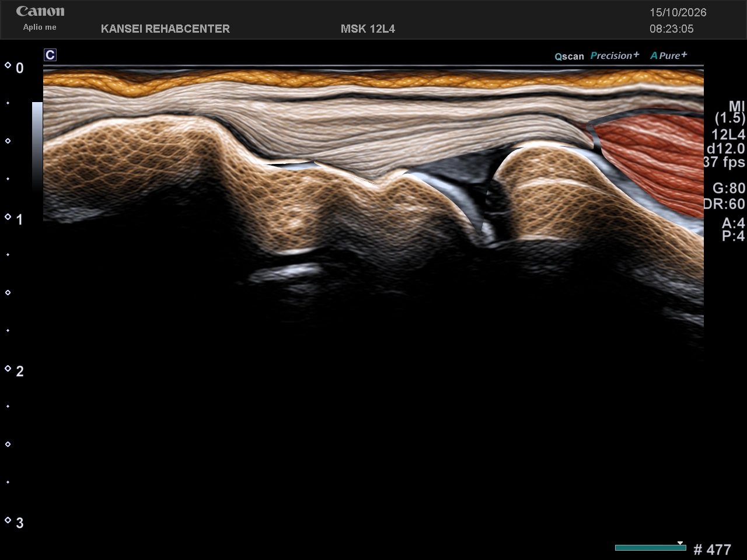Click the MI (1.5) value
This screenshot has width=747, height=560.
(731, 112)
